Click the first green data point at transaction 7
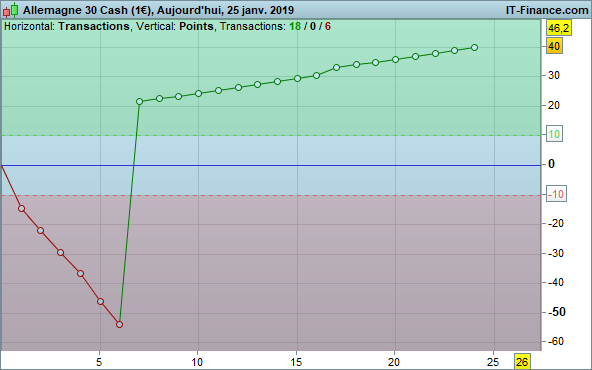The width and height of the screenshot is (592, 370). click(139, 101)
